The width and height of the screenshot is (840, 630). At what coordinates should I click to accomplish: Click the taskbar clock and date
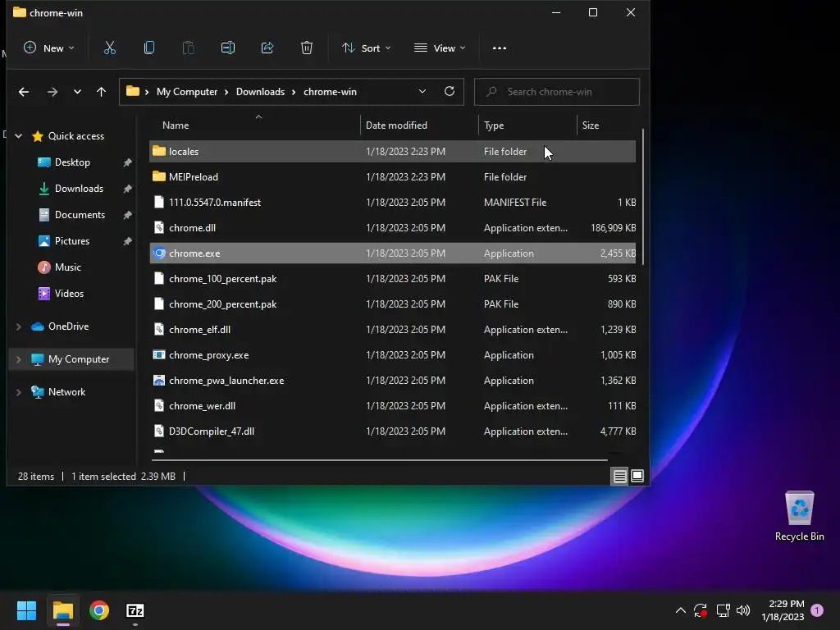[783, 610]
